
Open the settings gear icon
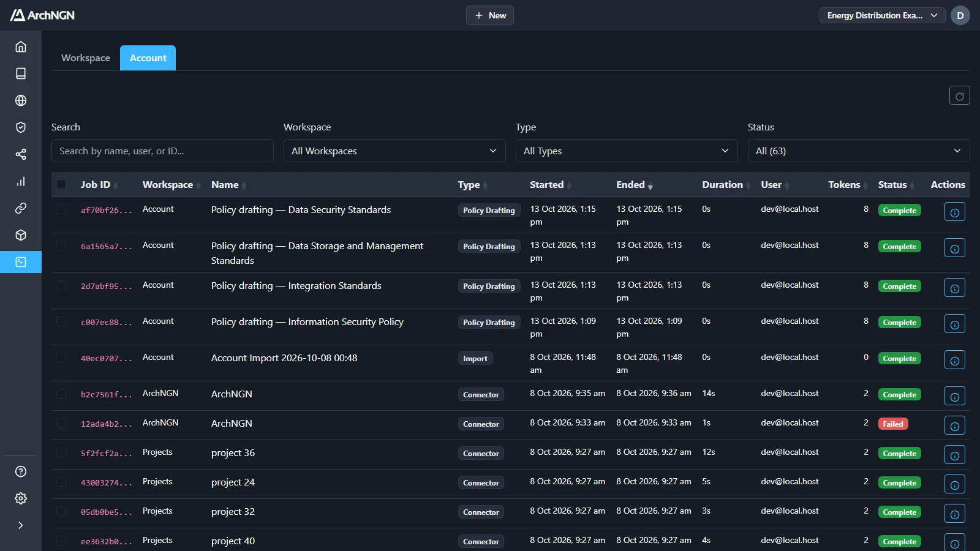point(21,498)
